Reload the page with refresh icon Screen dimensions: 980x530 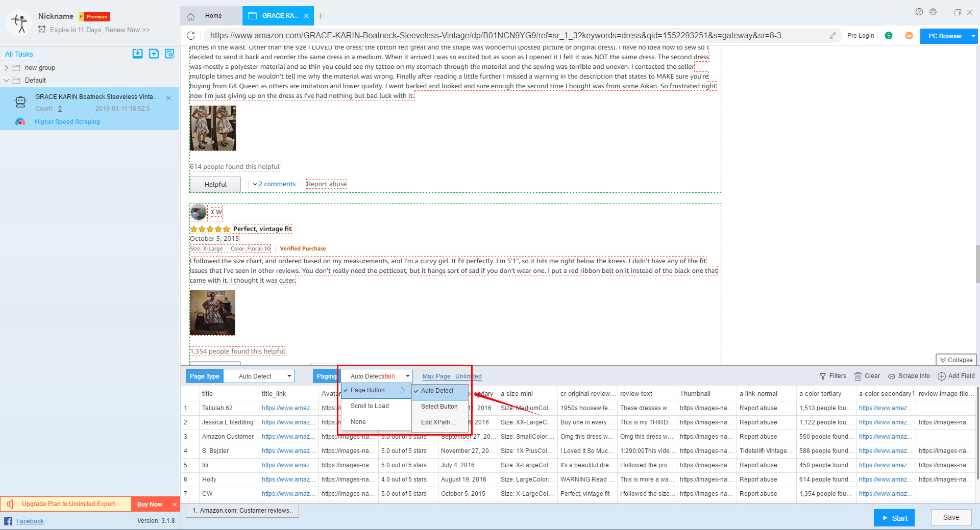[191, 36]
